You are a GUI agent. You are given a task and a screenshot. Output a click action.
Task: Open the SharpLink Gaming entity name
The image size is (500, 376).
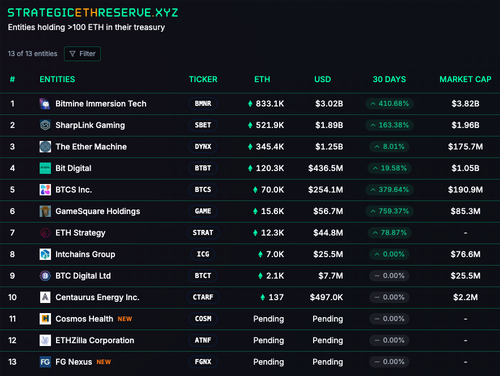[x=90, y=125]
